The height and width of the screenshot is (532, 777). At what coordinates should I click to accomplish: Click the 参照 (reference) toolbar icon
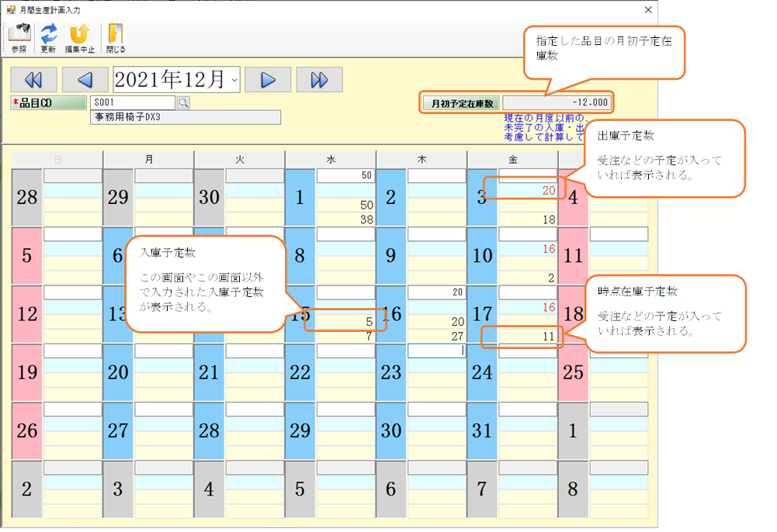pos(19,37)
